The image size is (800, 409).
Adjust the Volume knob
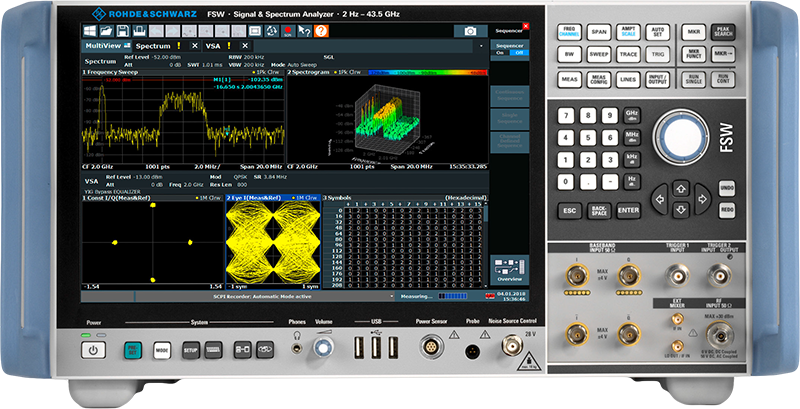323,348
